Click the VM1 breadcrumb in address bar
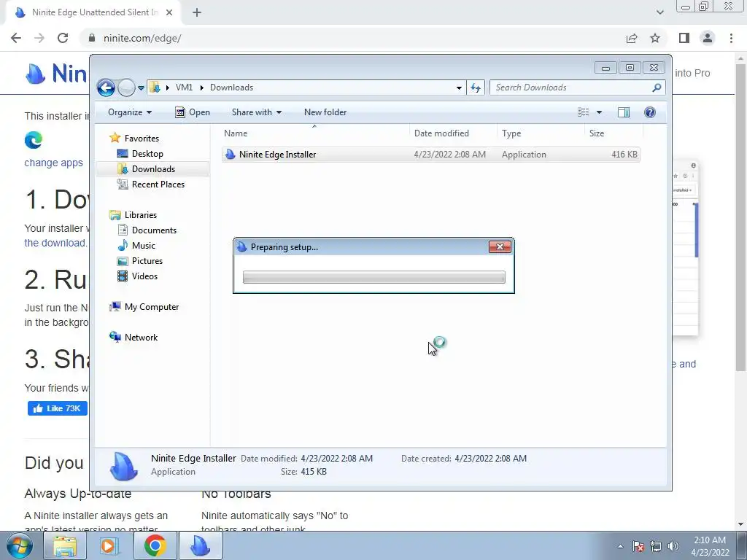 [x=184, y=87]
